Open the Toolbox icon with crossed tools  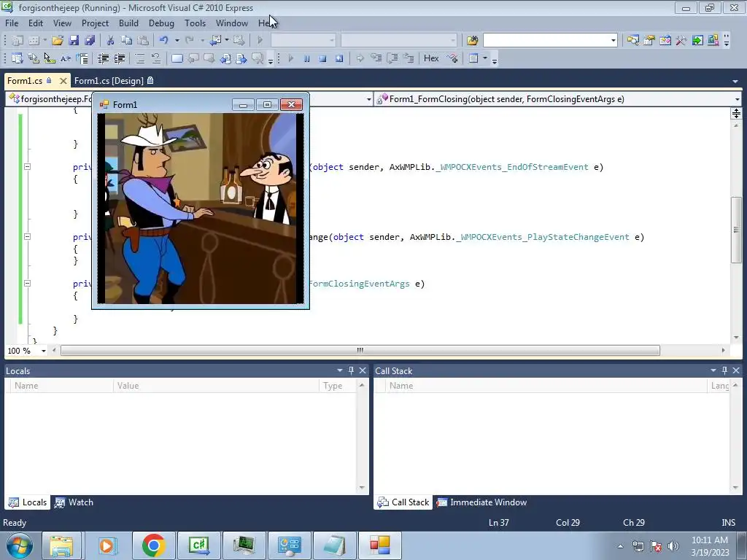coord(681,41)
